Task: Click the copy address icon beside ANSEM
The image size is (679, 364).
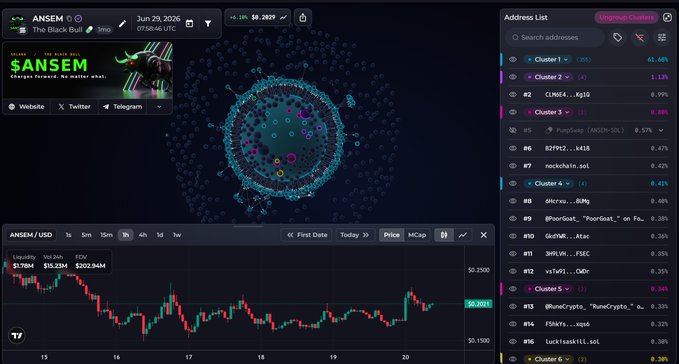Action: pyautogui.click(x=69, y=19)
